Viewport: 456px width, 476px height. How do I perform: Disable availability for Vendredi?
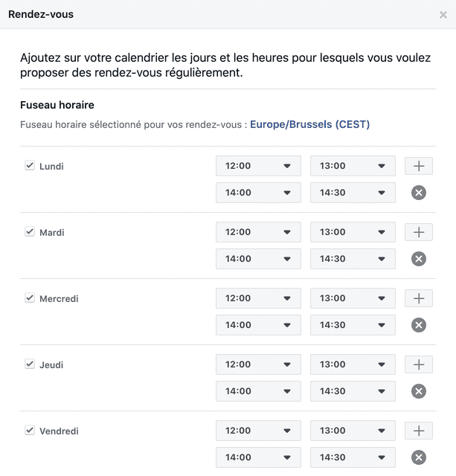tap(30, 430)
